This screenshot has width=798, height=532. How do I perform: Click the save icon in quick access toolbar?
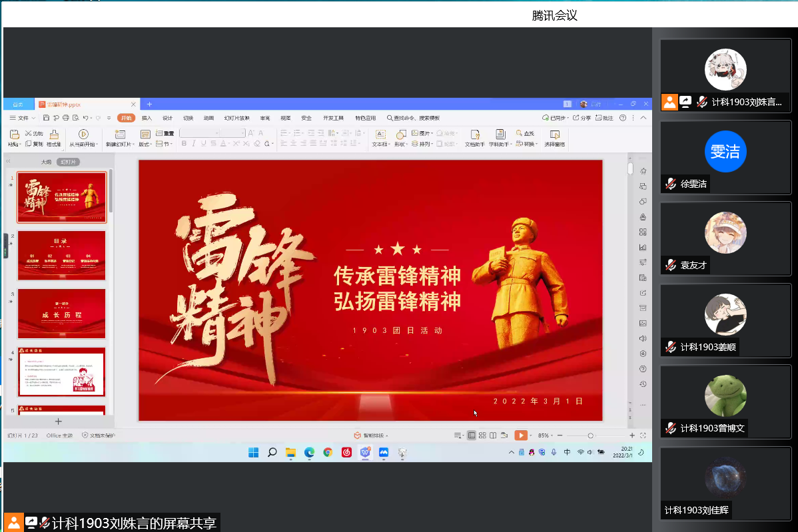tap(46, 118)
